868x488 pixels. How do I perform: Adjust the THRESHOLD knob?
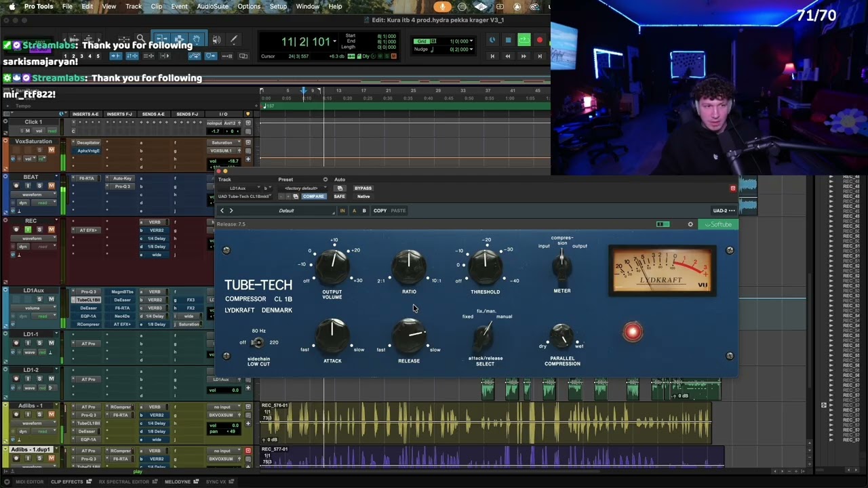pos(486,266)
